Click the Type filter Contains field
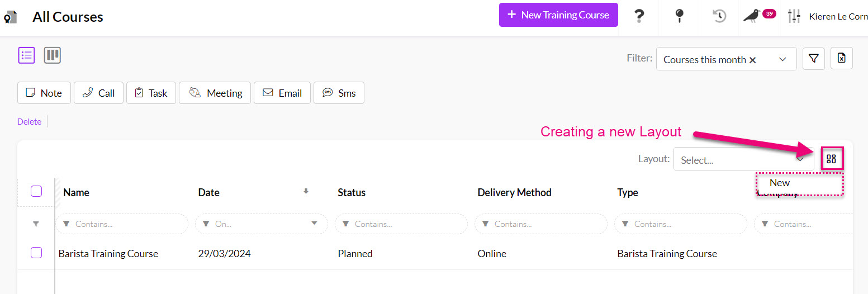Screen dimensions: 868x294 click(x=681, y=224)
